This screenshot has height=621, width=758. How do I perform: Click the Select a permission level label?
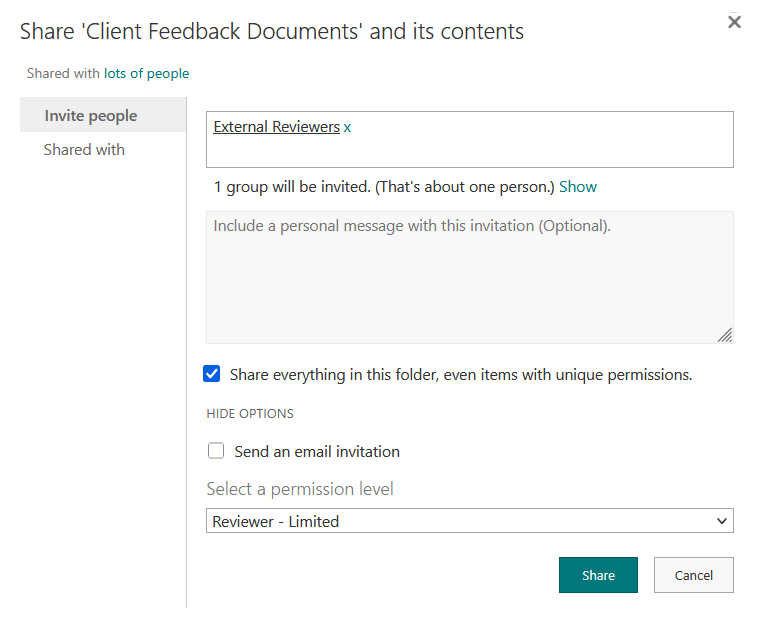pos(300,489)
